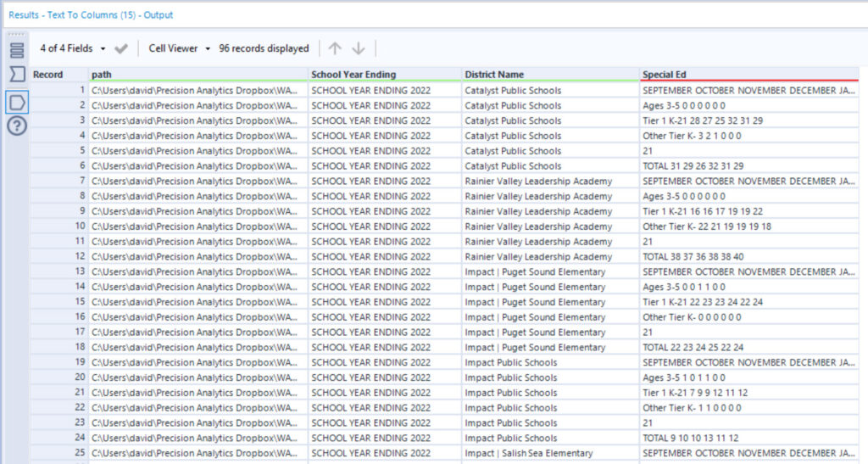868x464 pixels.
Task: Click Rainier Valley Leadership Academy in row 7
Action: (550, 181)
